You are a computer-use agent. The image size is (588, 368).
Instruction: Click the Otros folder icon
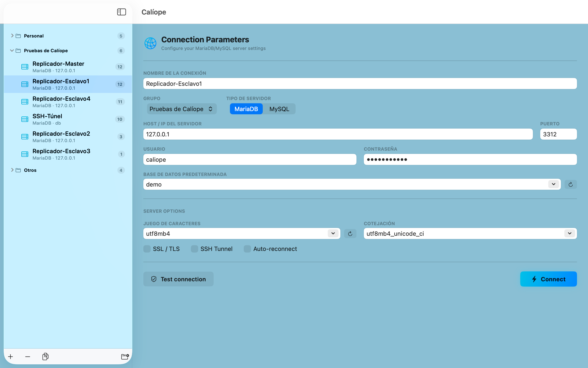(x=18, y=170)
